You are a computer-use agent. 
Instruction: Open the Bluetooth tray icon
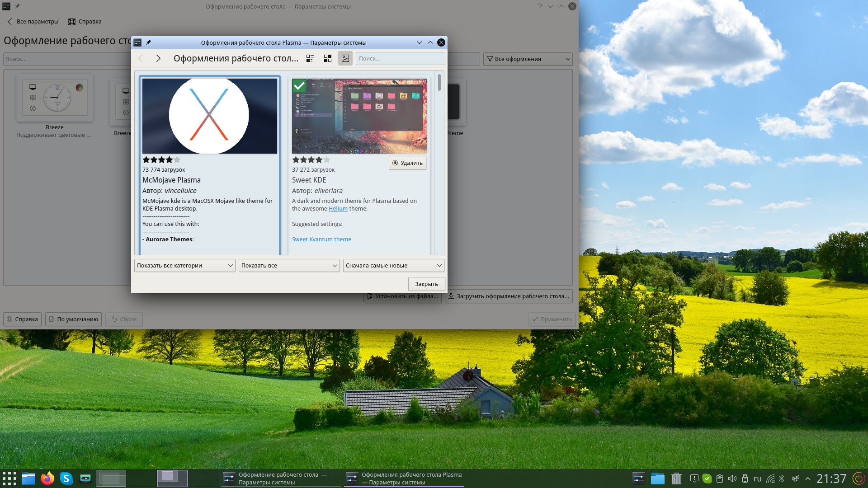coord(783,479)
